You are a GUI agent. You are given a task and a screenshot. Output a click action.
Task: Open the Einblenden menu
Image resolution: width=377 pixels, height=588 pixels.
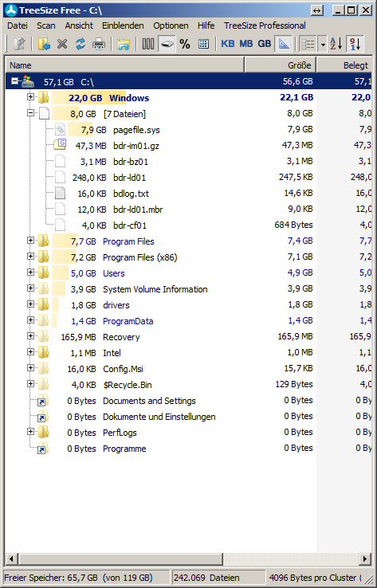[x=123, y=25]
